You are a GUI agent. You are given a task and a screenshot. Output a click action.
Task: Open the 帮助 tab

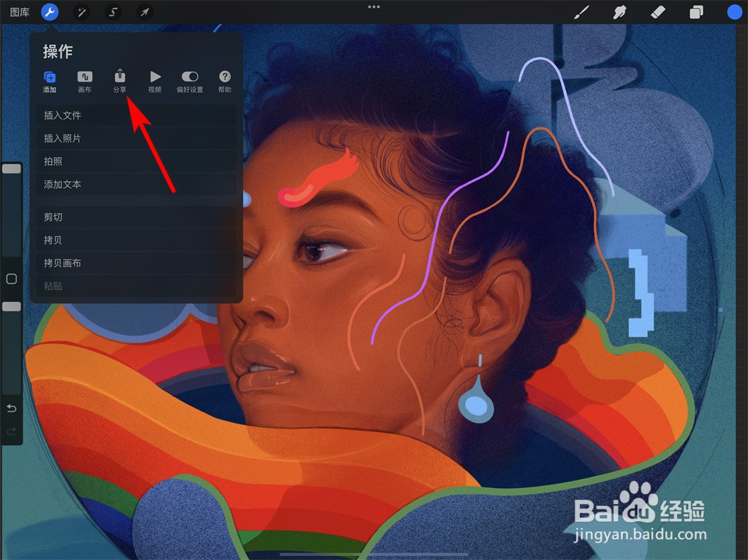224,82
